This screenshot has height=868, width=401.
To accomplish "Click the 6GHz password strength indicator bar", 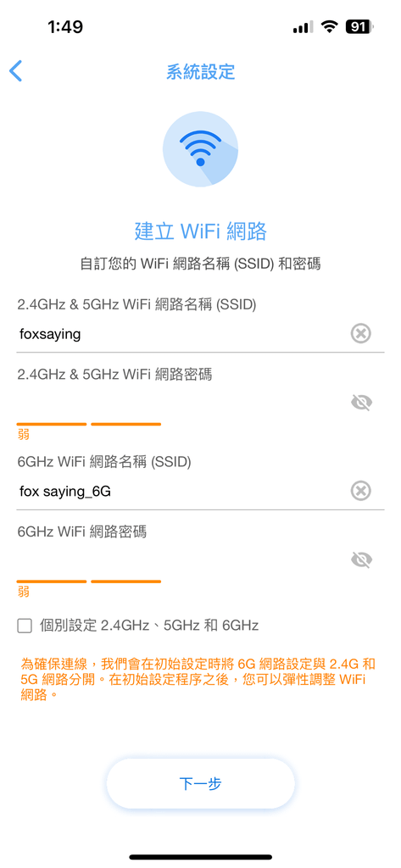I will point(89,581).
